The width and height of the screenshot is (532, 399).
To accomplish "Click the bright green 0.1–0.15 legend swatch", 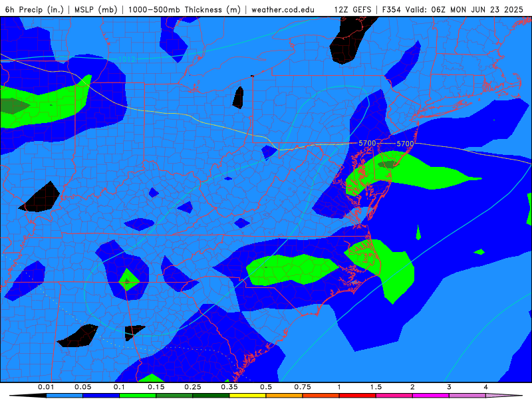I will (x=138, y=396).
